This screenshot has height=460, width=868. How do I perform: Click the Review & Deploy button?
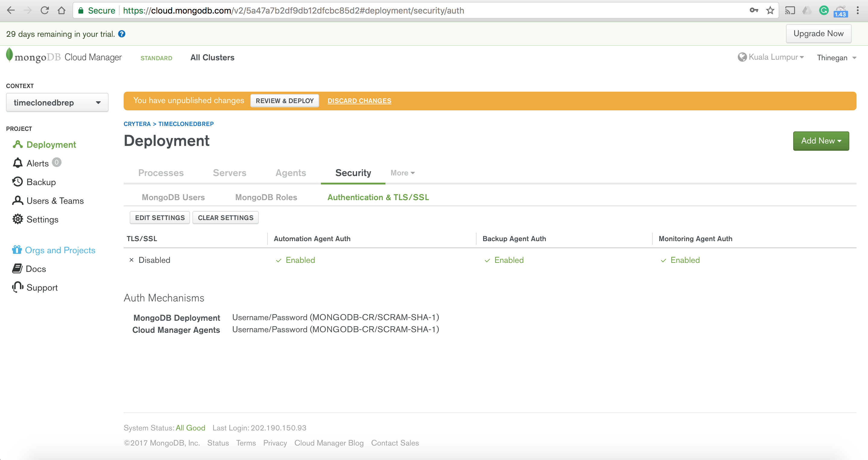[284, 101]
